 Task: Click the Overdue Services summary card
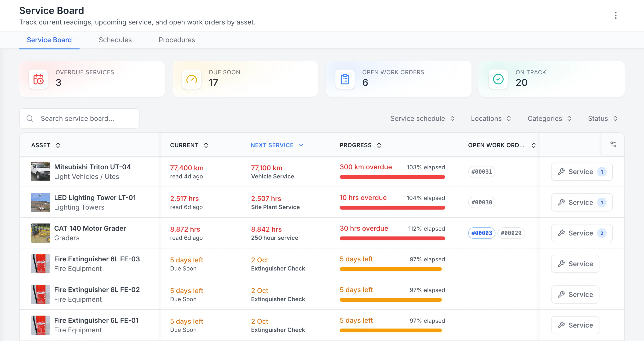point(92,79)
